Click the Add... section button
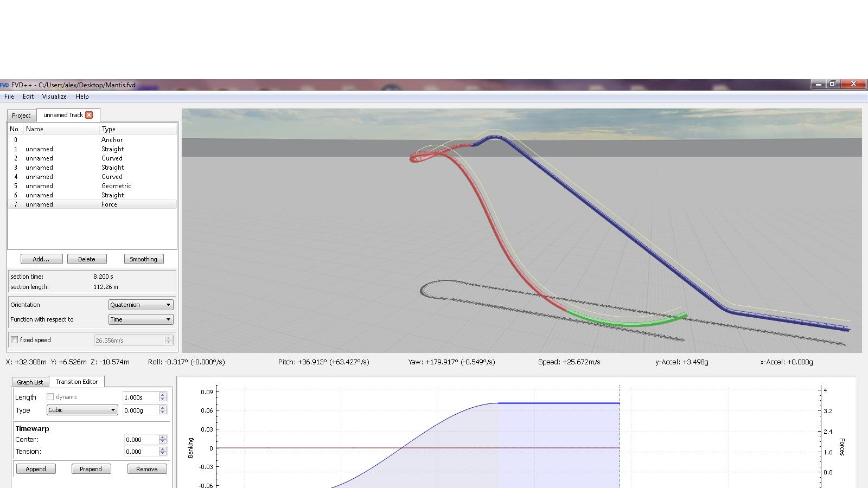 (x=41, y=259)
